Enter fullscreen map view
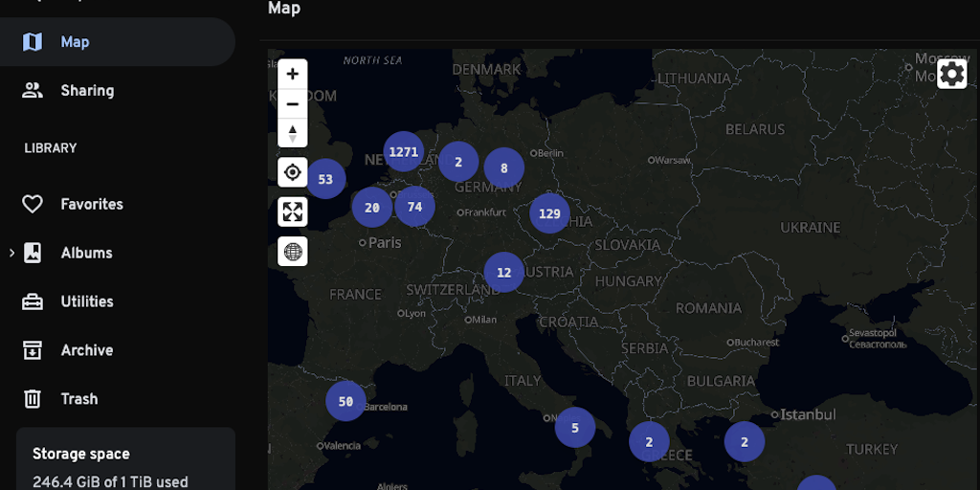This screenshot has width=980, height=490. (293, 212)
